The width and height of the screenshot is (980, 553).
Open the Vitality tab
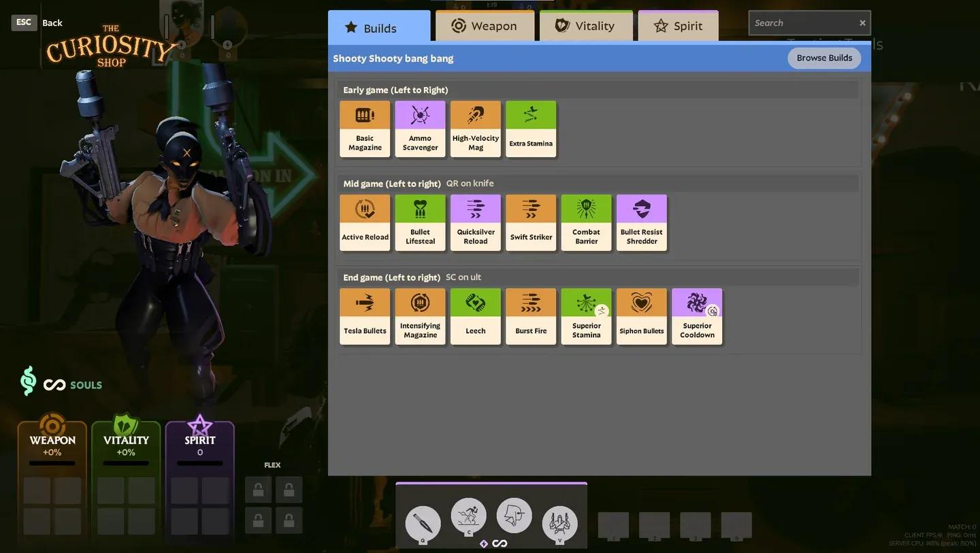[x=586, y=26]
